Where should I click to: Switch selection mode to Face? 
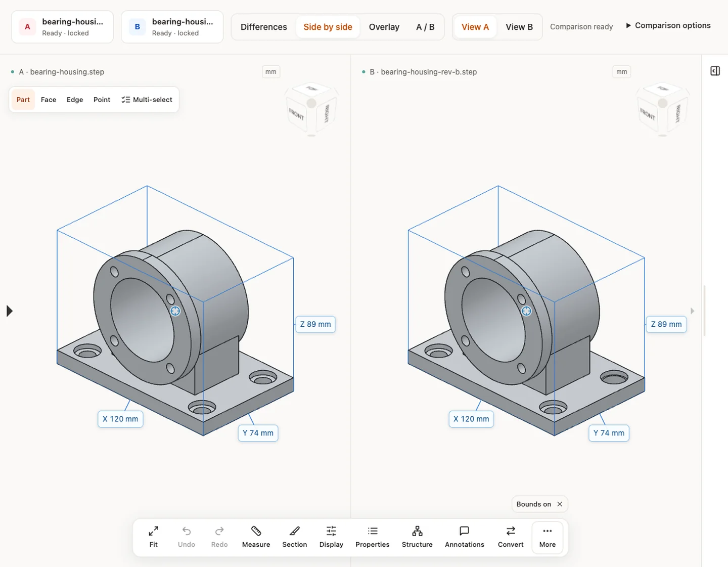tap(49, 100)
